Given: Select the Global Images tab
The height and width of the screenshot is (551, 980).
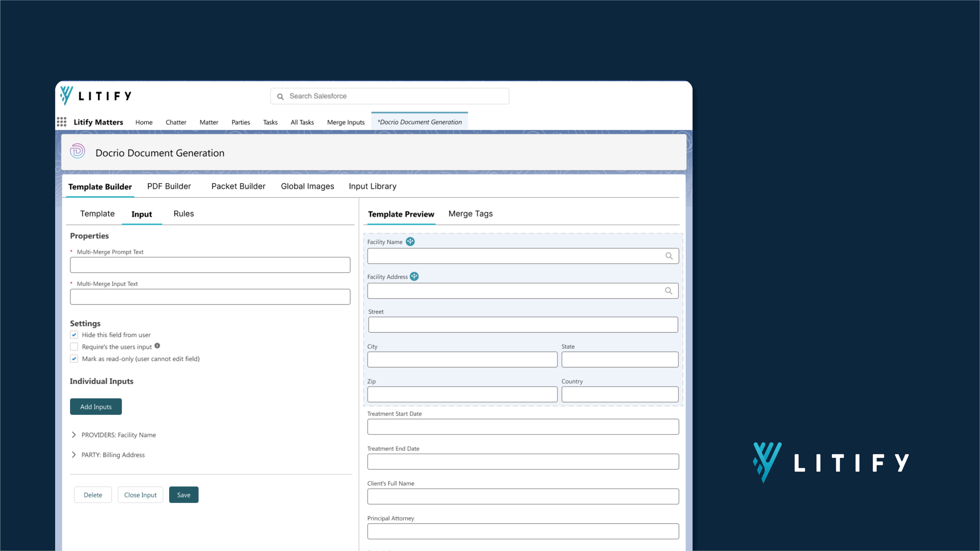Looking at the screenshot, I should tap(307, 187).
